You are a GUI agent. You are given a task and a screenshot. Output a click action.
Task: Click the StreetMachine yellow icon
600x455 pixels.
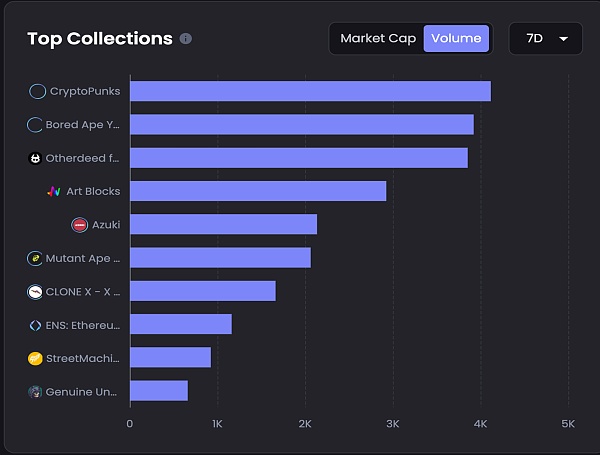point(35,358)
